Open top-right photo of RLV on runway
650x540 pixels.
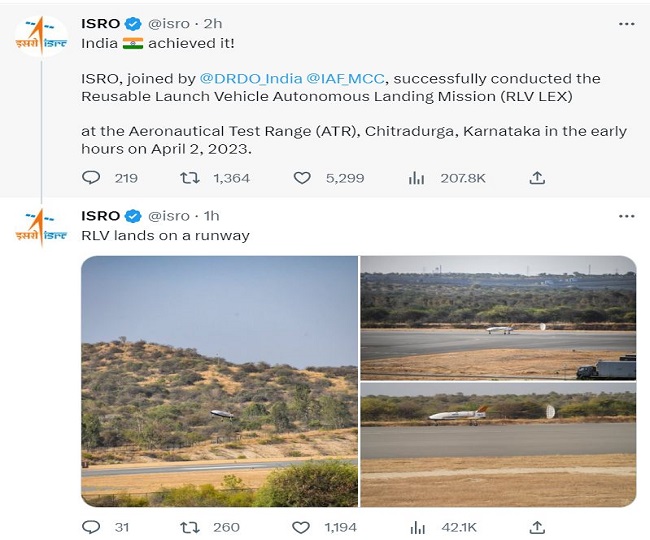click(498, 318)
